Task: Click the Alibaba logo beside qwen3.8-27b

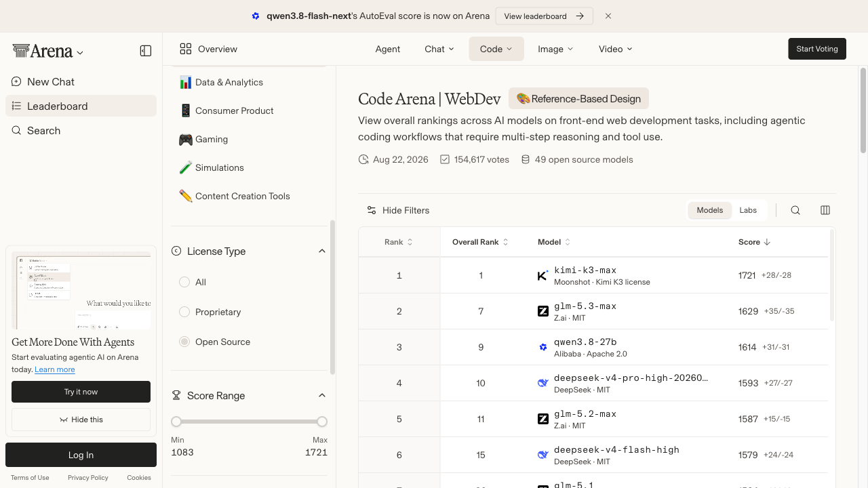Action: pyautogui.click(x=543, y=347)
